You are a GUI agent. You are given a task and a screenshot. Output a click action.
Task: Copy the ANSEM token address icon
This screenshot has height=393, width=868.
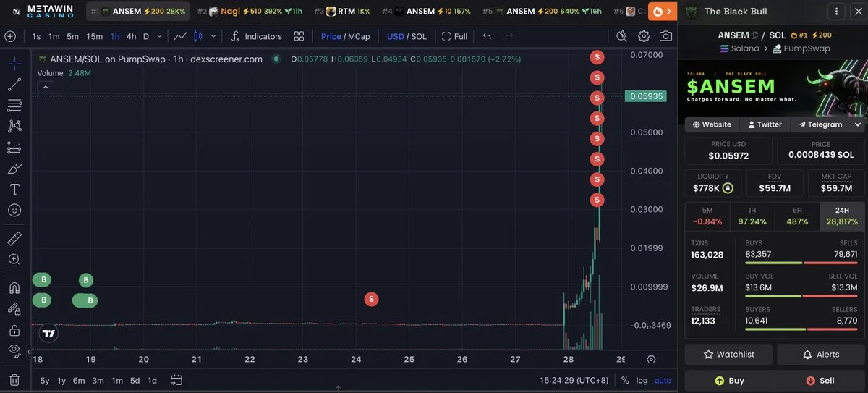754,35
